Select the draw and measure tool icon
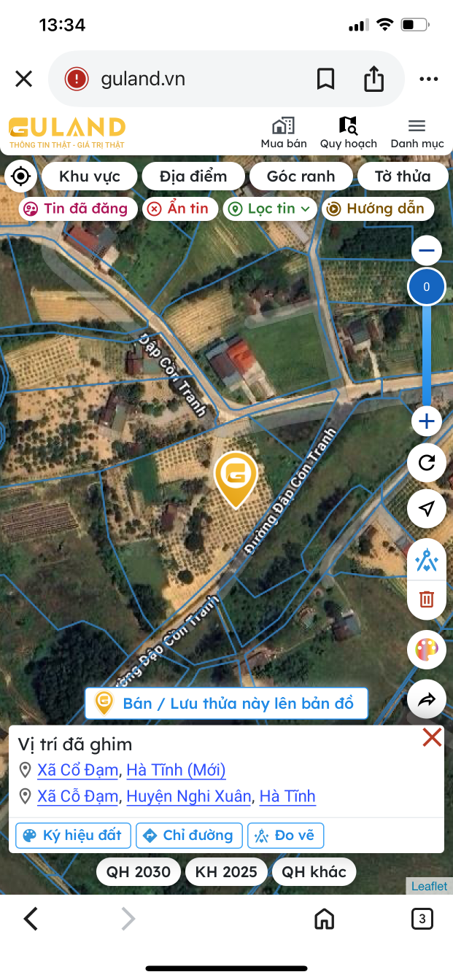 tap(427, 561)
